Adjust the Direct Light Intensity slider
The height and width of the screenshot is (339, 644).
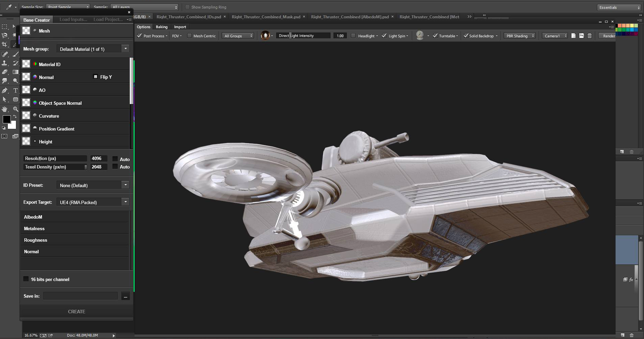303,36
